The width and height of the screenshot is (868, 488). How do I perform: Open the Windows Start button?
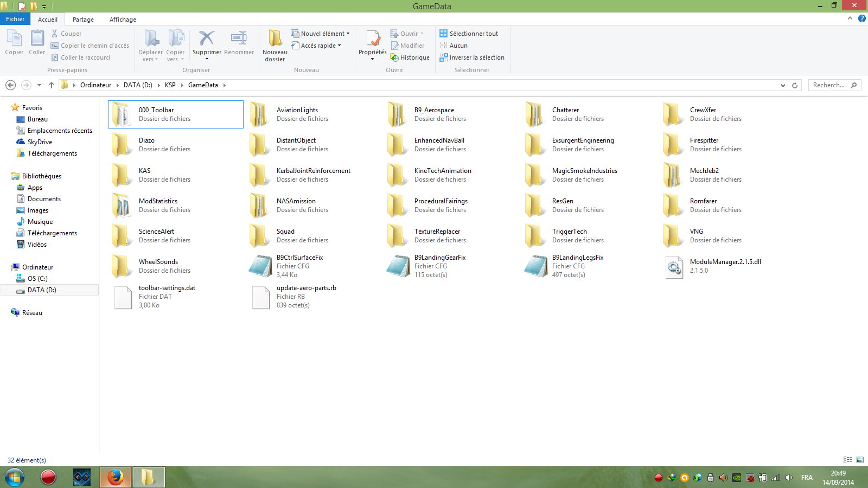[x=15, y=477]
